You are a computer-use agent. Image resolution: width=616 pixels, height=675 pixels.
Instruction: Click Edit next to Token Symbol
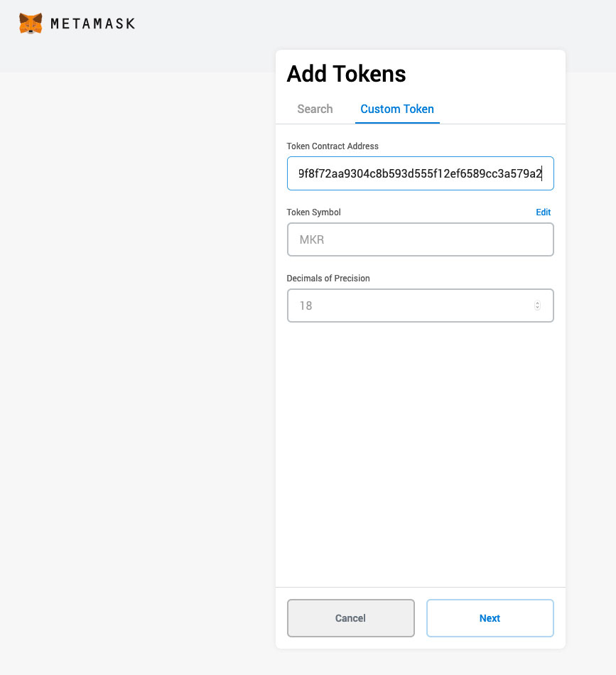coord(543,212)
